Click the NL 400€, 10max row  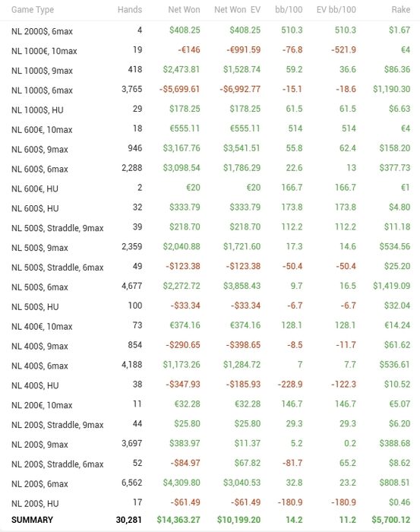pos(210,326)
